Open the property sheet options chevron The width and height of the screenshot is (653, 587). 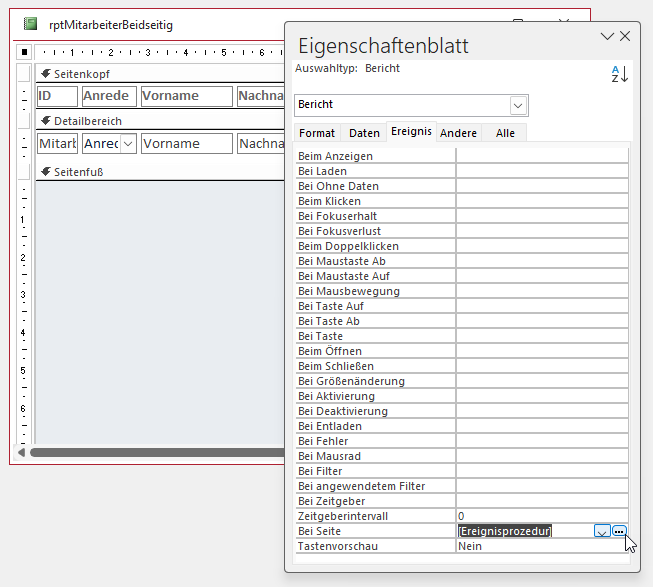tap(607, 36)
